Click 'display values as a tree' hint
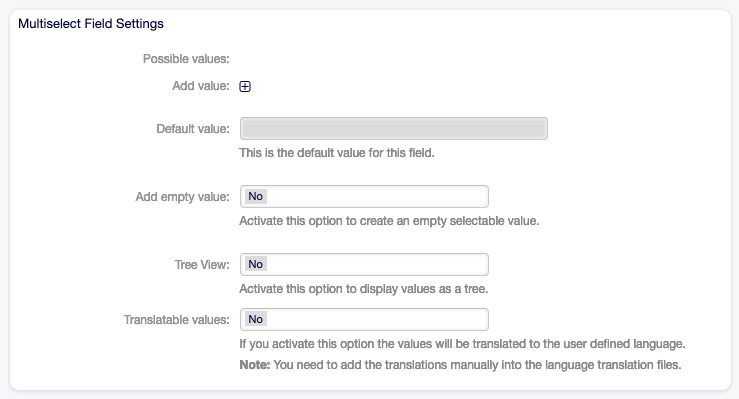 [x=364, y=288]
